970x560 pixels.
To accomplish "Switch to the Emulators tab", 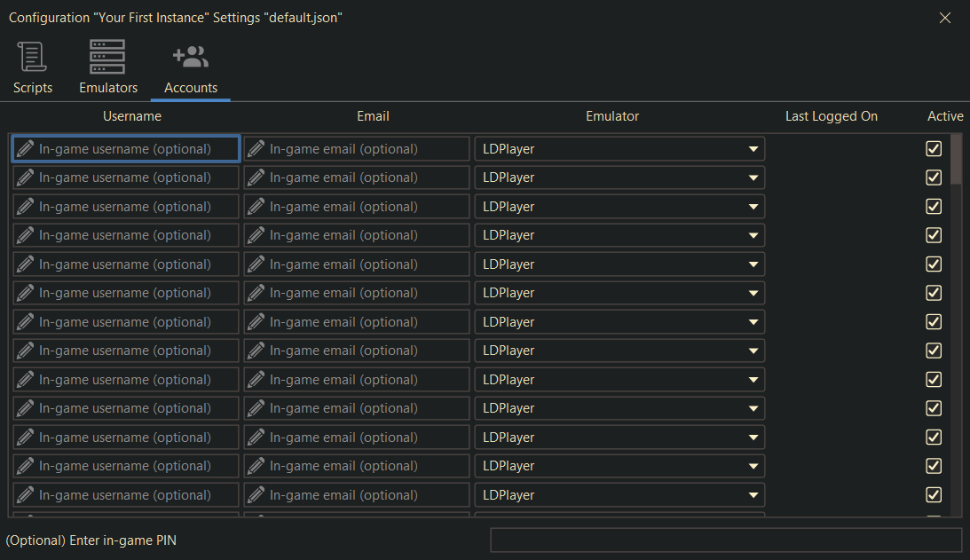I will point(107,68).
